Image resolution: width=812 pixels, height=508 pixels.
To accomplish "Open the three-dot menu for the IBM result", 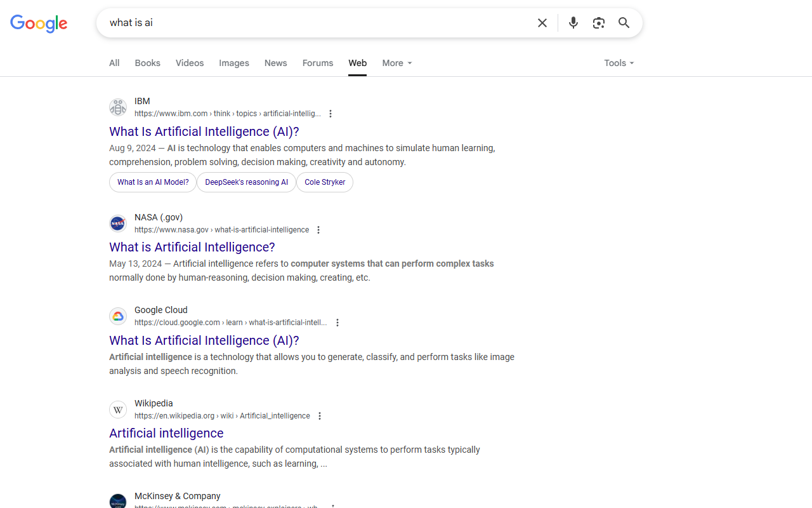I will tap(331, 113).
